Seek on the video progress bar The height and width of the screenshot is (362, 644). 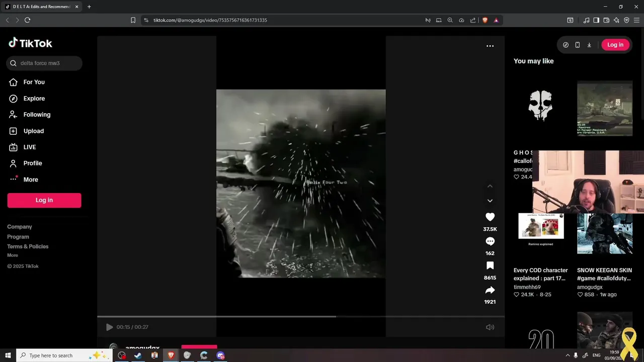[x=301, y=317]
